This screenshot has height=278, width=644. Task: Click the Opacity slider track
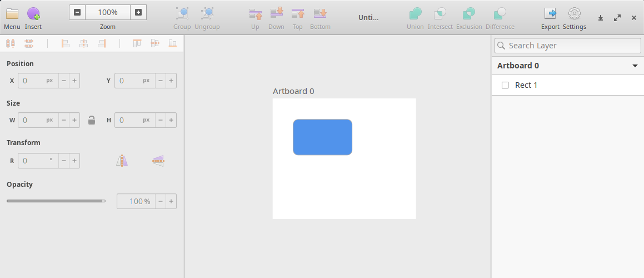point(56,201)
